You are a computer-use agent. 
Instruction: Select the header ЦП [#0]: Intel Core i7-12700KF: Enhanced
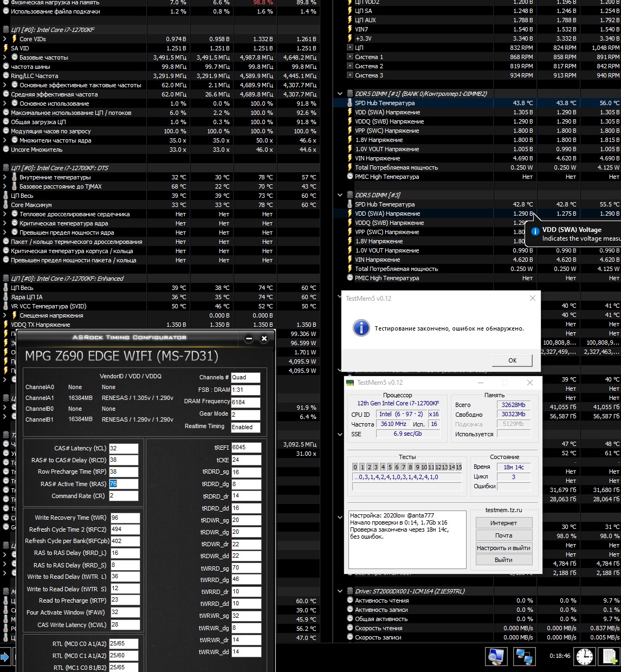click(x=67, y=279)
